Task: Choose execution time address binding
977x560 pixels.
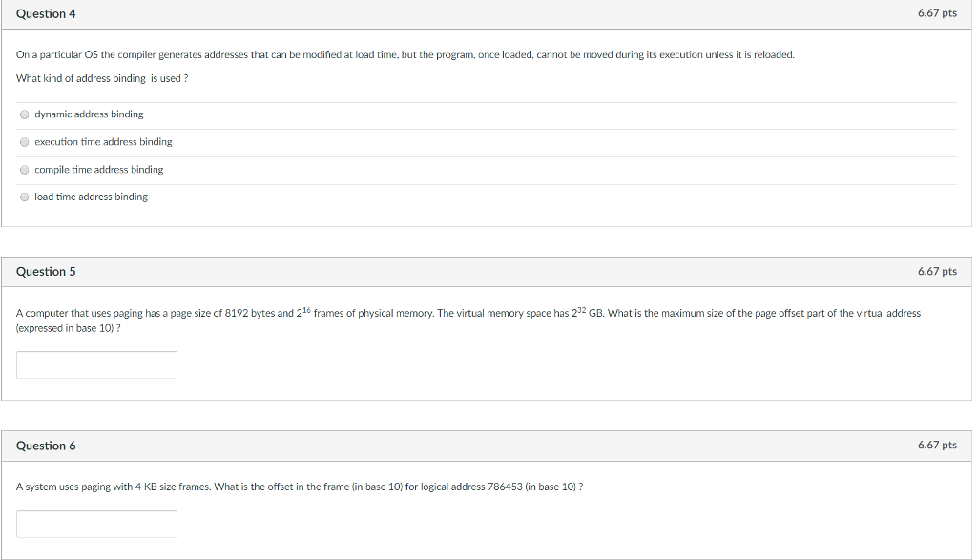Action: [24, 142]
